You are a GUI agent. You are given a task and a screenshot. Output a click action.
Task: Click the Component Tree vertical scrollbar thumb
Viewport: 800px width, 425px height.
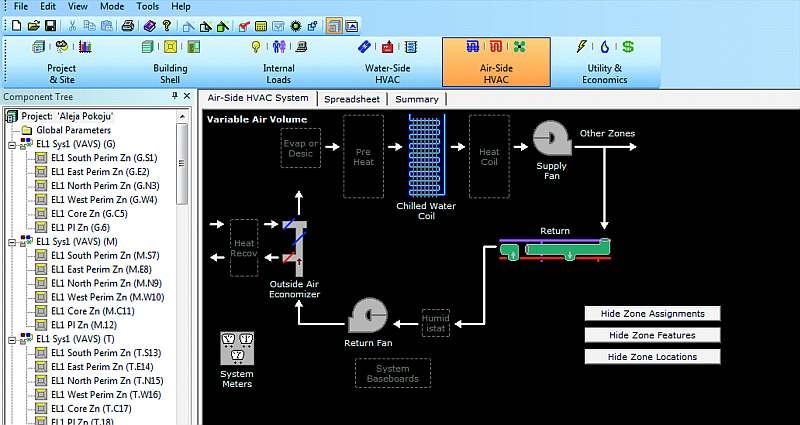tap(182, 163)
